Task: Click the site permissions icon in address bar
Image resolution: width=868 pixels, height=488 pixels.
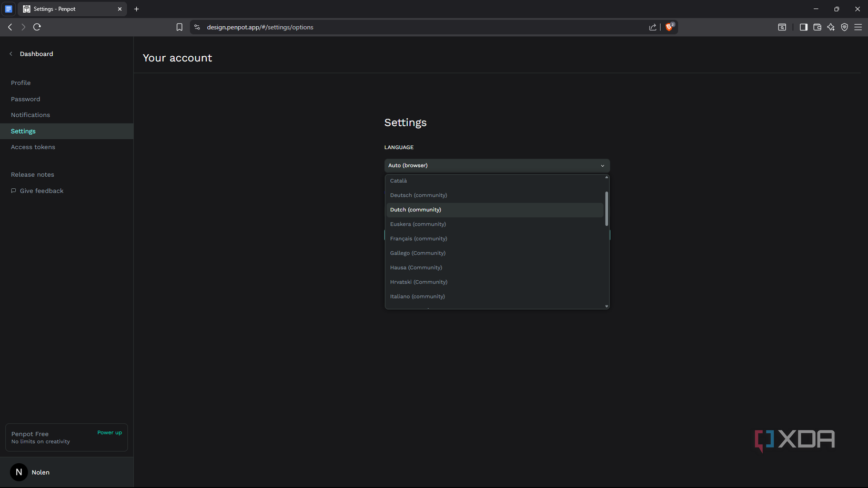Action: (196, 27)
